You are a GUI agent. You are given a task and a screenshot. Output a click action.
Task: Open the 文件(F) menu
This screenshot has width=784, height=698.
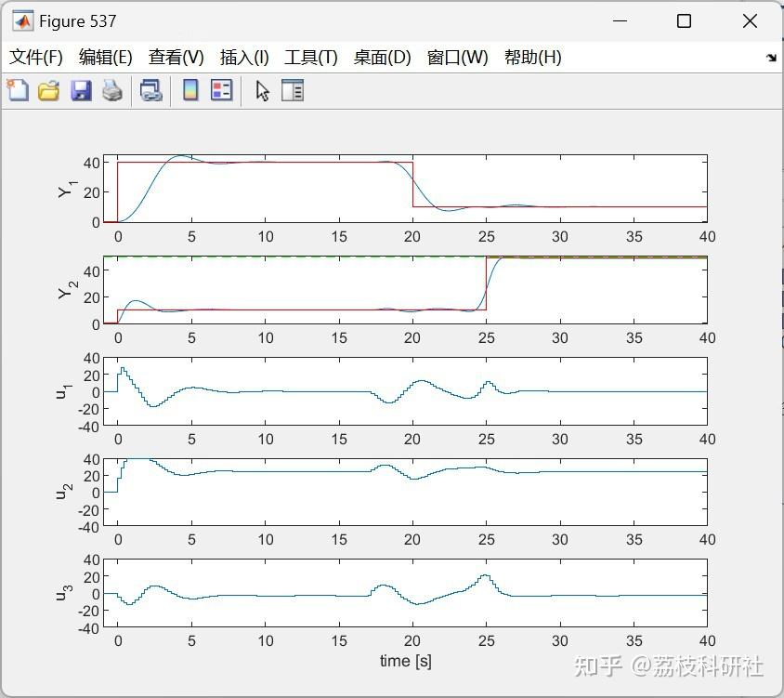pyautogui.click(x=35, y=57)
